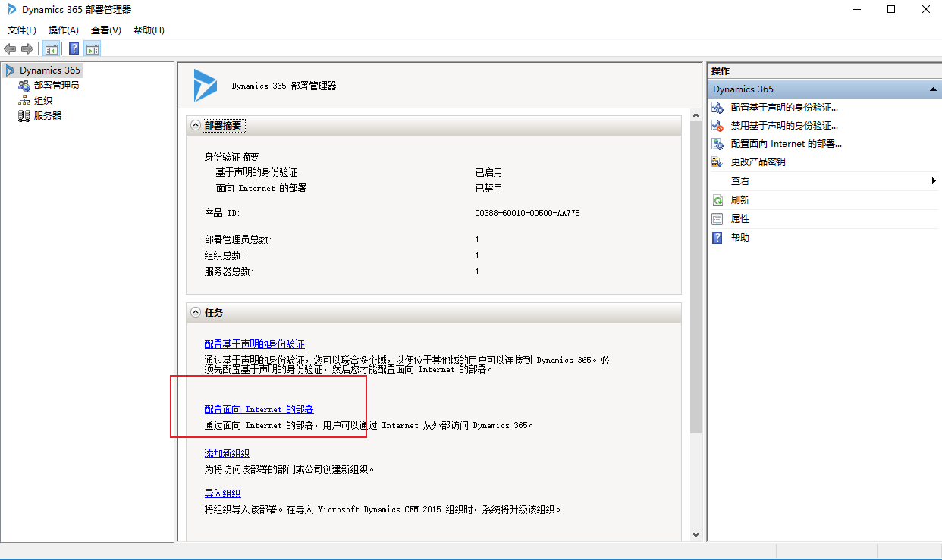Click the 服务器总数: label
Screen dimensions: 942x560
(x=229, y=271)
